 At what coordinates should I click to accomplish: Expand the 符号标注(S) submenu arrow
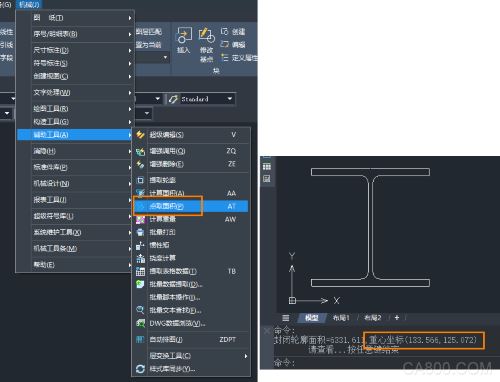[x=130, y=63]
